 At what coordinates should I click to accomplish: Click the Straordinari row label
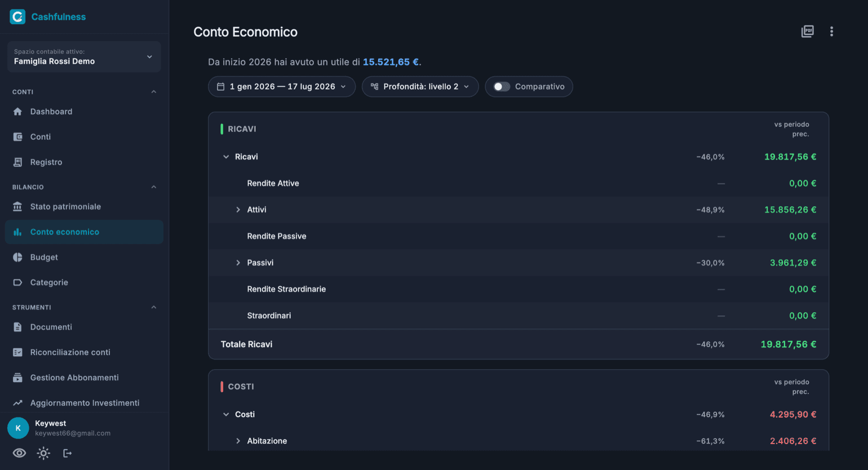pyautogui.click(x=269, y=316)
